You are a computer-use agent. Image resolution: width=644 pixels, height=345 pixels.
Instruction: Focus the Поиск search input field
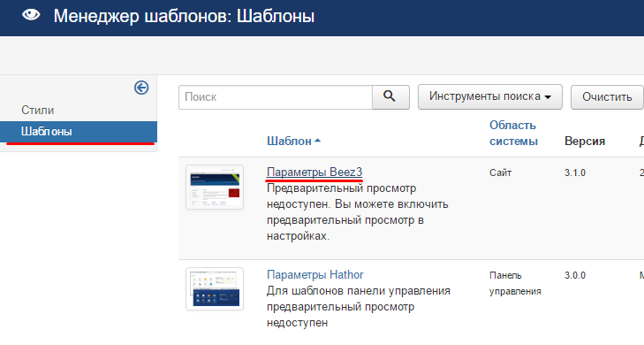[276, 97]
